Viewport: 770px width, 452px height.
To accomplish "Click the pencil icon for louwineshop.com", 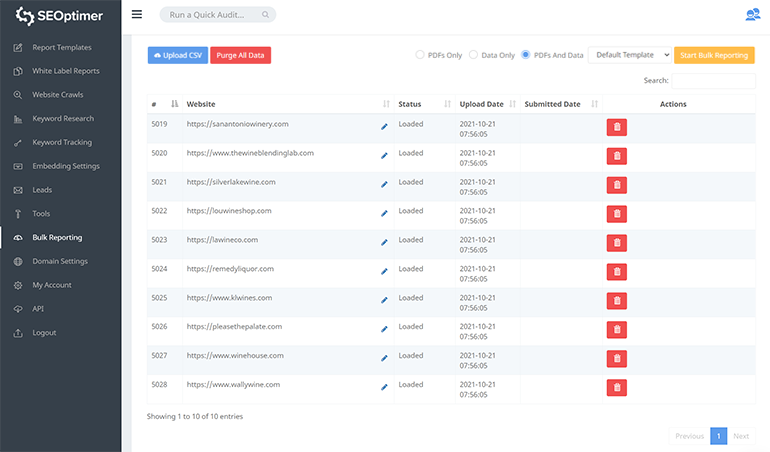I will 384,213.
